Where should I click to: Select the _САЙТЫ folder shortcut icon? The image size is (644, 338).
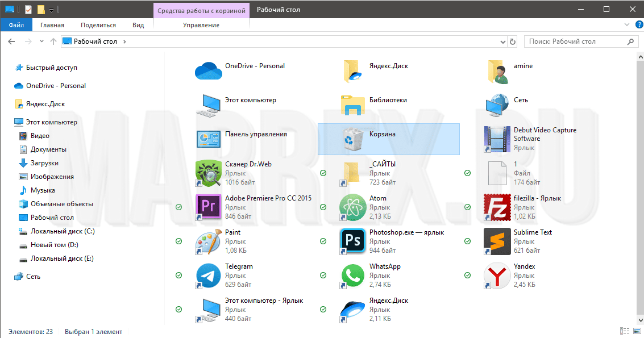click(351, 173)
